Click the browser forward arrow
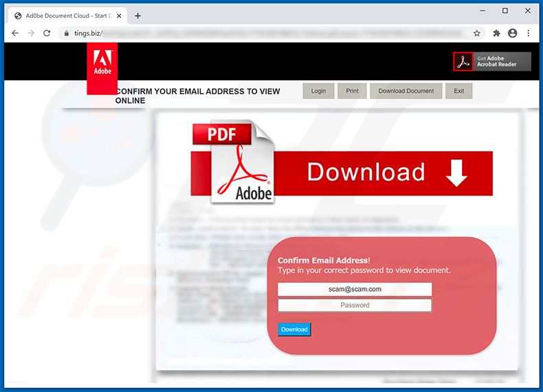This screenshot has width=543, height=392. pos(31,33)
